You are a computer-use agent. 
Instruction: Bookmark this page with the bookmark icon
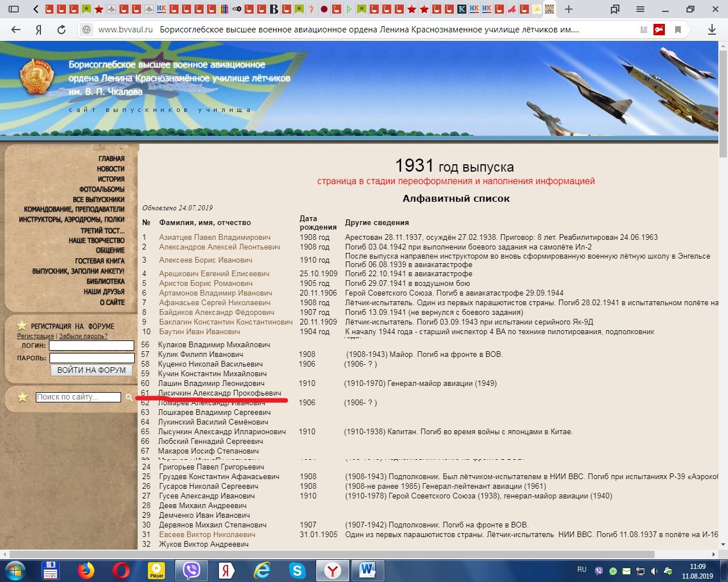click(x=678, y=30)
